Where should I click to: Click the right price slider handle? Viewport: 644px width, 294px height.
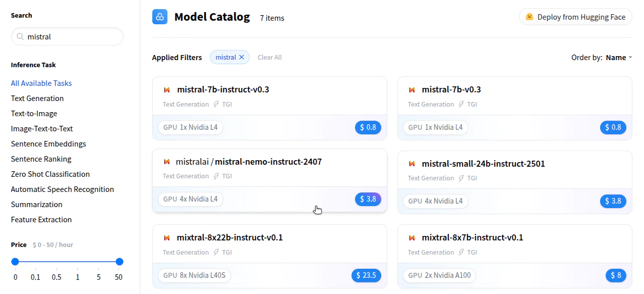(x=120, y=262)
